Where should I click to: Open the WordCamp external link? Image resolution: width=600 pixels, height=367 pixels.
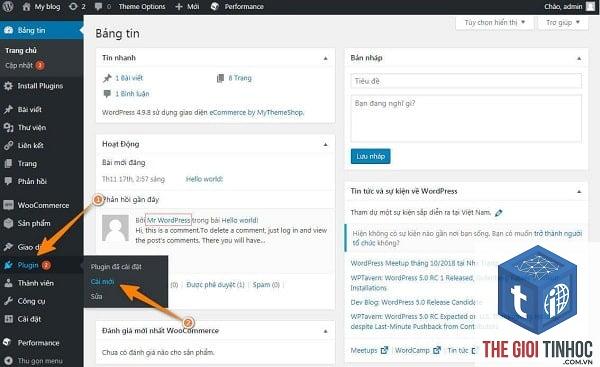click(417, 350)
